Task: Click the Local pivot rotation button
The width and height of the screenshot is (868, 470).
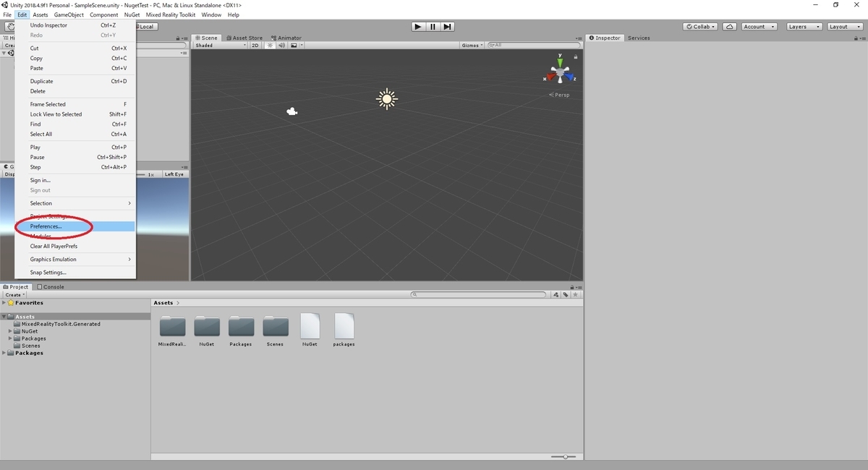Action: coord(145,27)
